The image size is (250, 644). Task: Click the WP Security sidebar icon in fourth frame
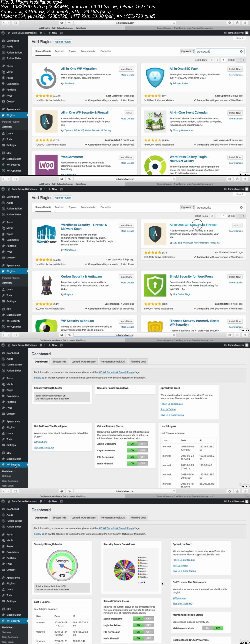point(3,621)
